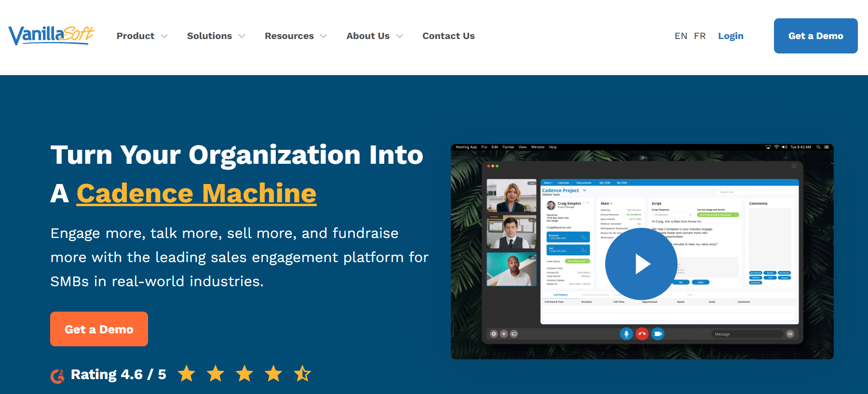Go to Contact Us page
Viewport: 868px width, 394px height.
[448, 36]
